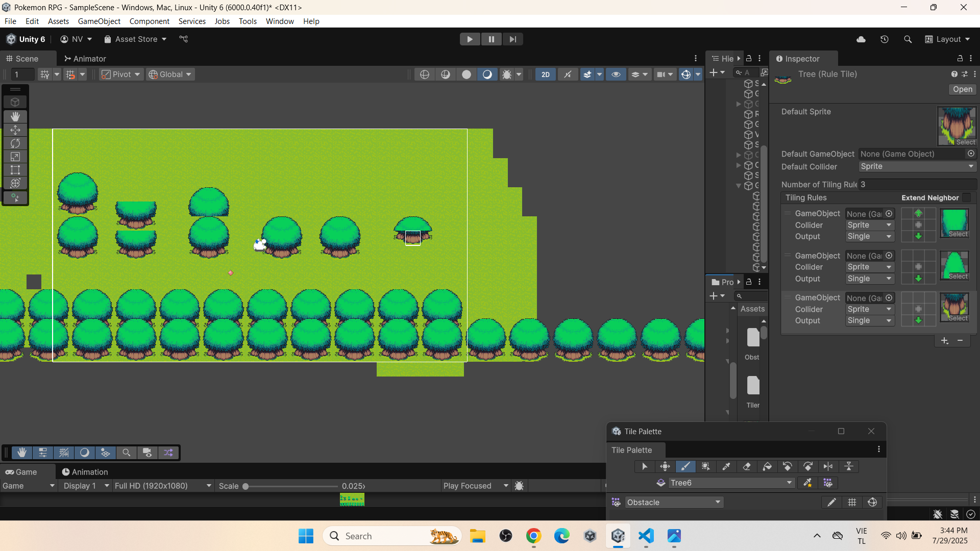Toggle Tile Palette grid visibility
980x551 pixels.
tap(852, 503)
